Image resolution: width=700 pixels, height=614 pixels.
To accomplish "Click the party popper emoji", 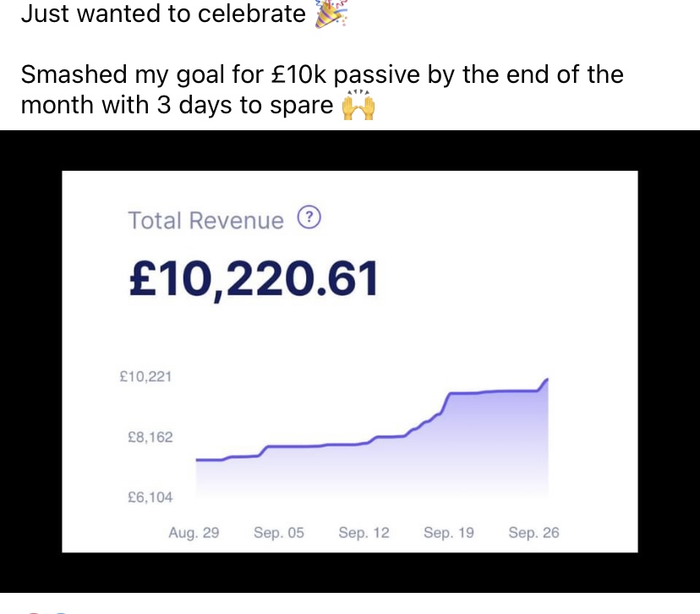I will pos(331,14).
